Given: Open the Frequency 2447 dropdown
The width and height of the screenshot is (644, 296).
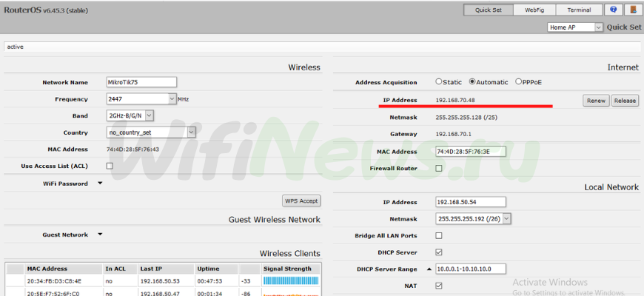Looking at the screenshot, I should (172, 99).
